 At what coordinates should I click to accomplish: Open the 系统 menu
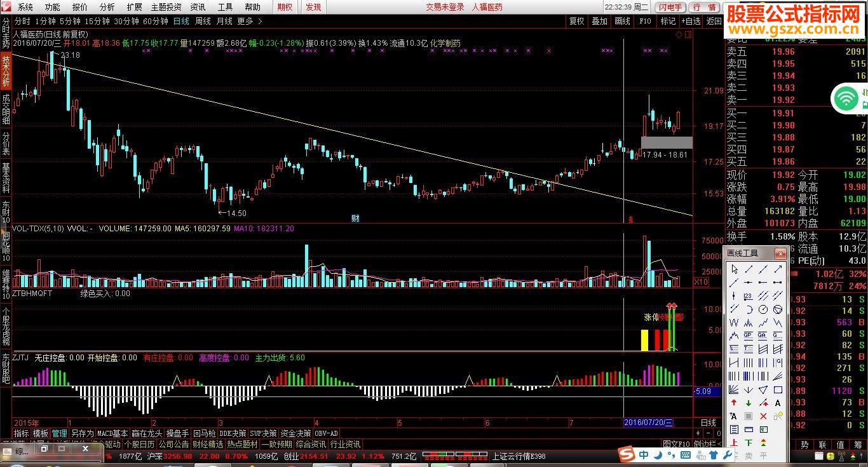tap(25, 7)
